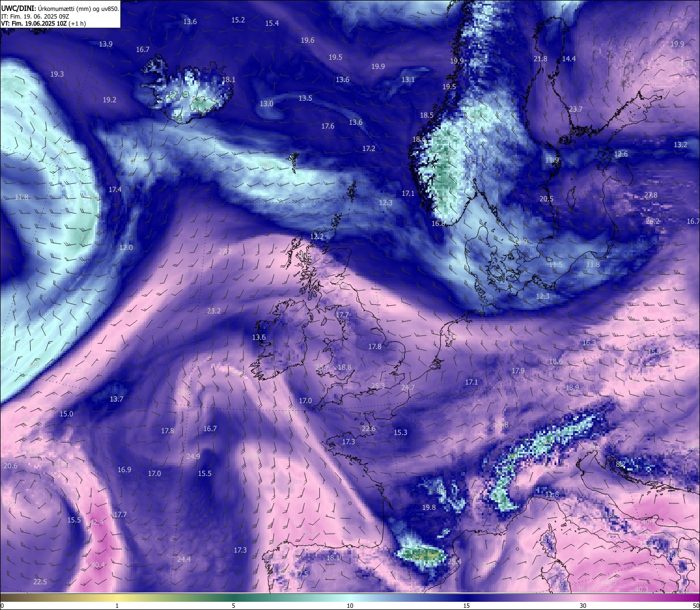Screen dimensions: 700x610
Task: Click the colour scale tick label 5
Action: (234, 606)
